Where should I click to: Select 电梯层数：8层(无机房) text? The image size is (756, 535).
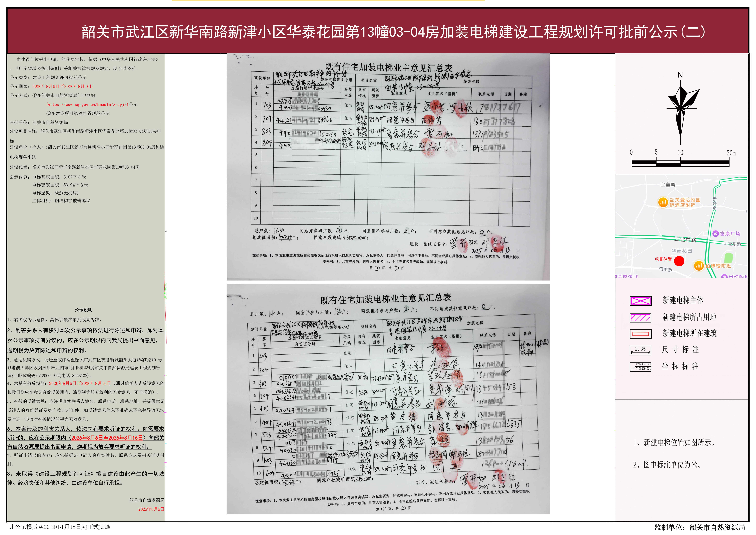pos(55,193)
